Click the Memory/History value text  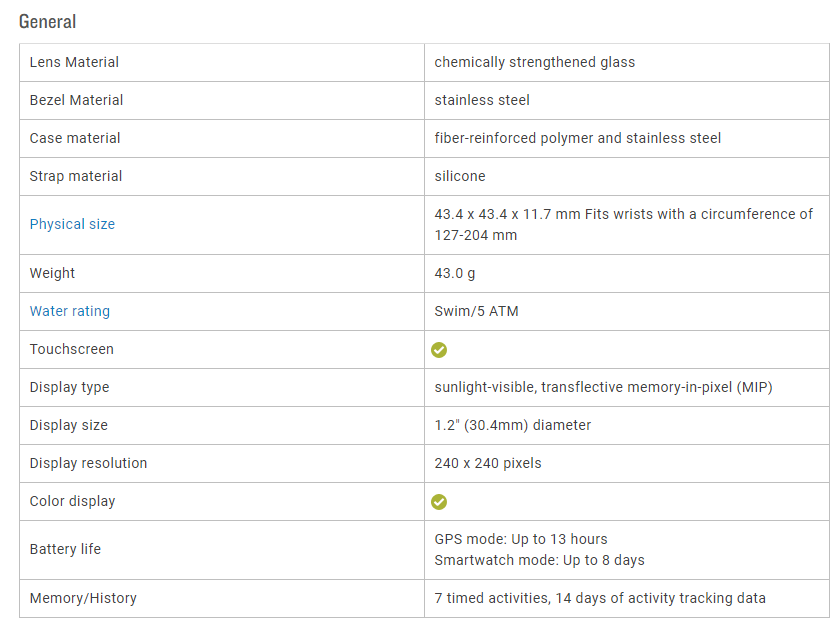[x=600, y=598]
